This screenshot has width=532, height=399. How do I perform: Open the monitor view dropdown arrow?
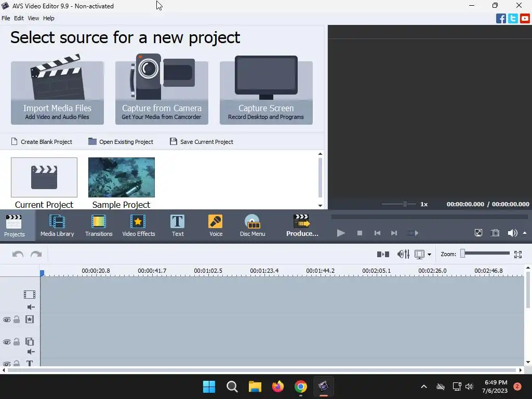pos(430,255)
